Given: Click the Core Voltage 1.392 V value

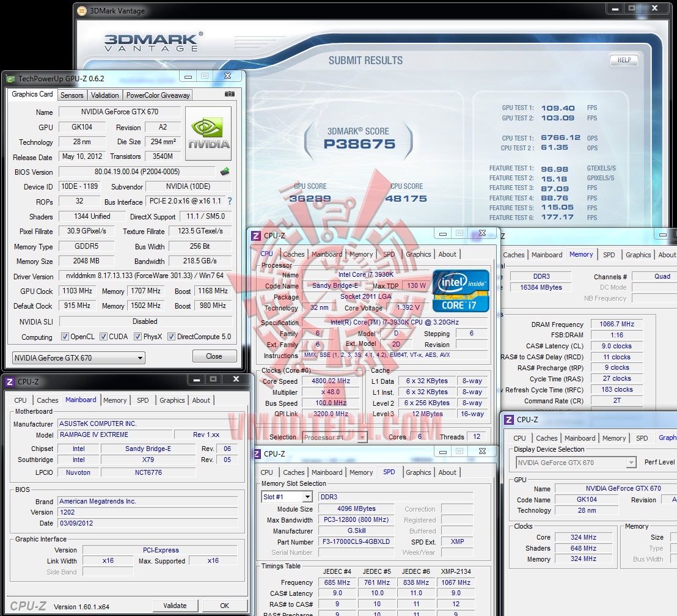Looking at the screenshot, I should (x=408, y=307).
